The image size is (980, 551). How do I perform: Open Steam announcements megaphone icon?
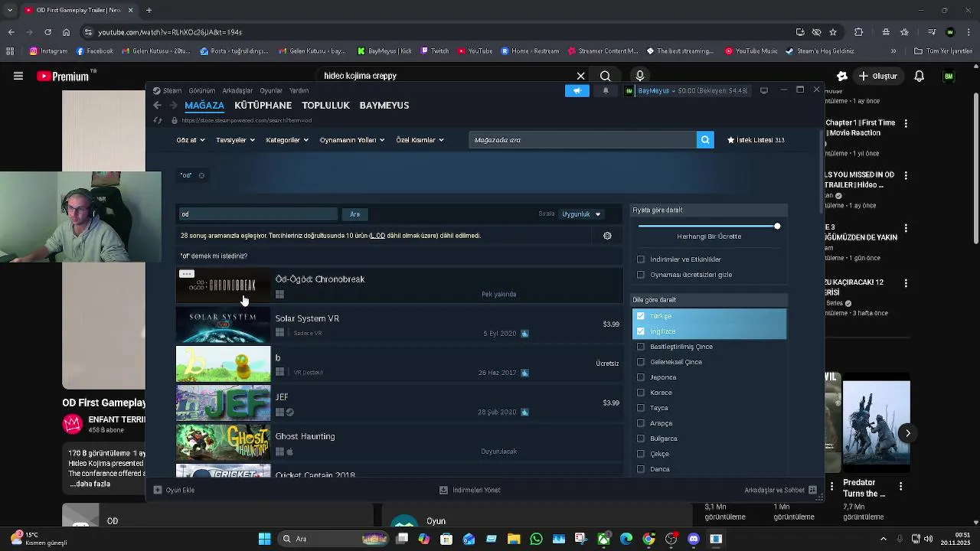[x=577, y=90]
